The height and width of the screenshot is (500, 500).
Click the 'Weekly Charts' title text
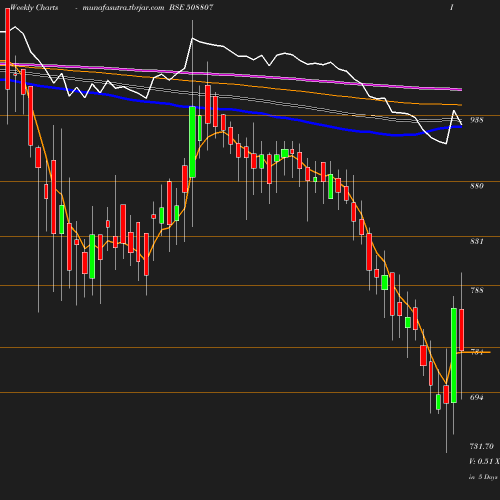[34, 7]
